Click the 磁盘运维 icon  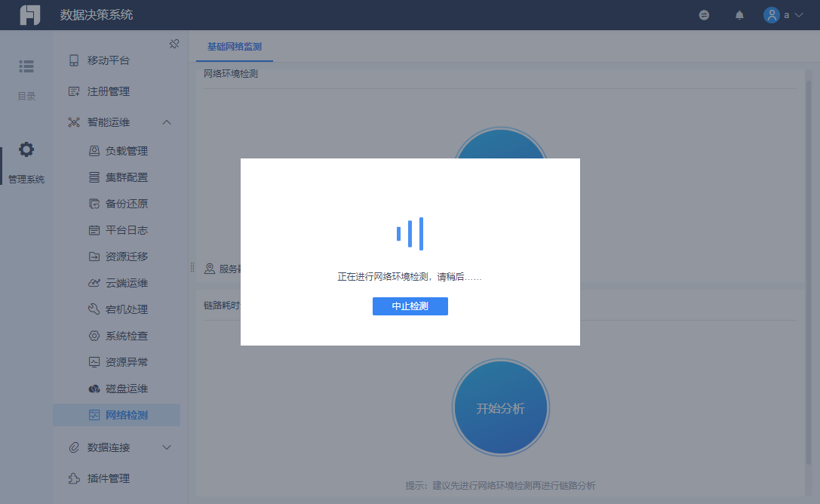click(x=94, y=389)
